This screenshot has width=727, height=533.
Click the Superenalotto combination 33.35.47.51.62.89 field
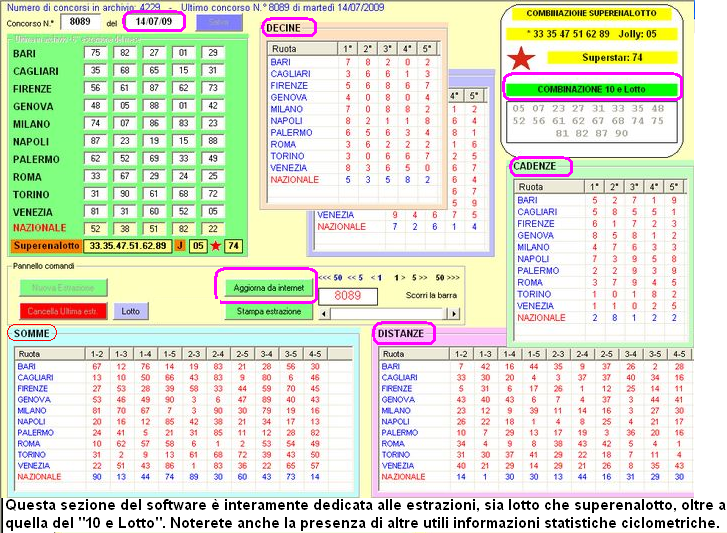(x=128, y=246)
